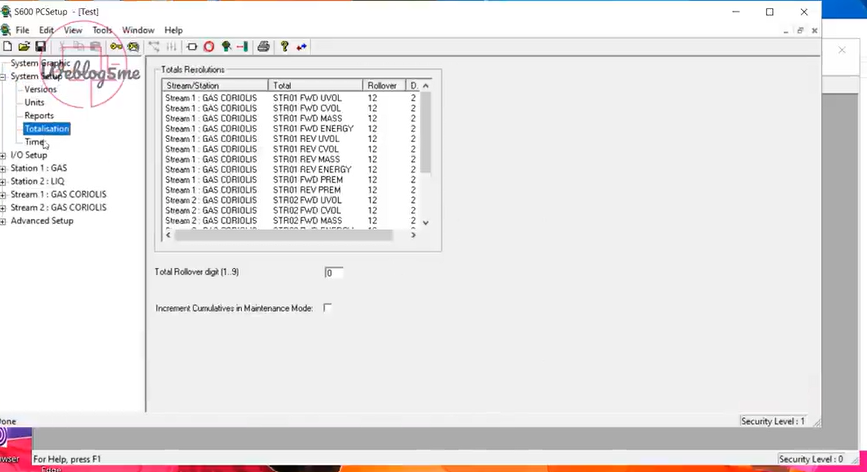Viewport: 867px width, 472px height.
Task: Click the New file toolbar icon
Action: 7,47
